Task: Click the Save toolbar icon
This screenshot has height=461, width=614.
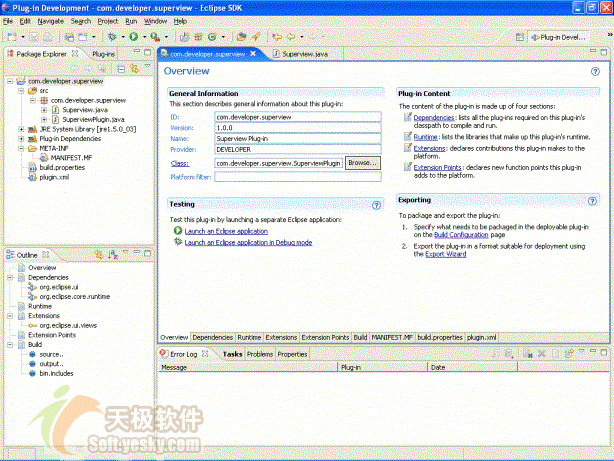Action: (34, 37)
